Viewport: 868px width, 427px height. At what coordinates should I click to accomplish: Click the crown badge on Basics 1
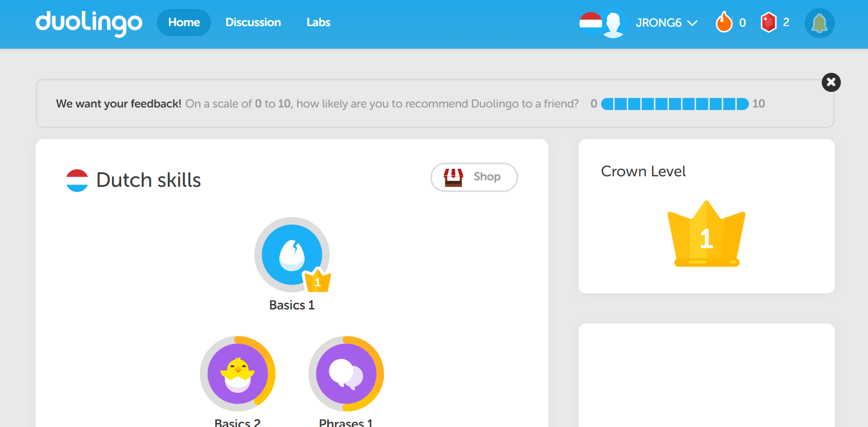pos(318,280)
